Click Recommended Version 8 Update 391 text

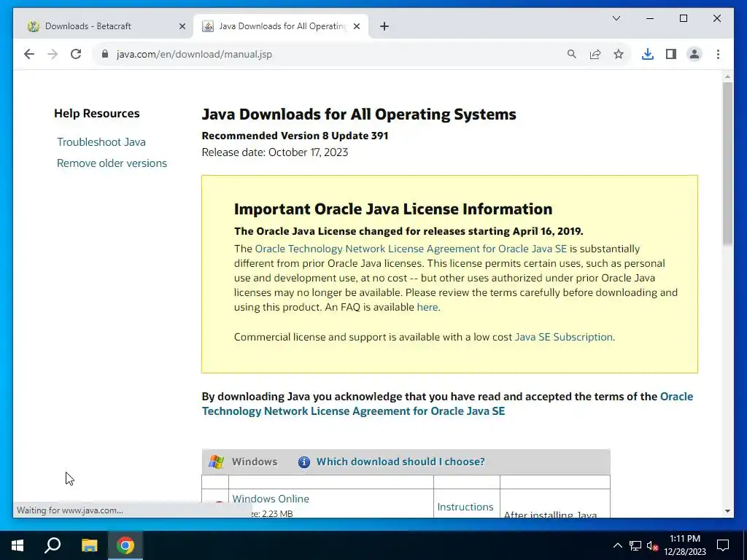(295, 136)
